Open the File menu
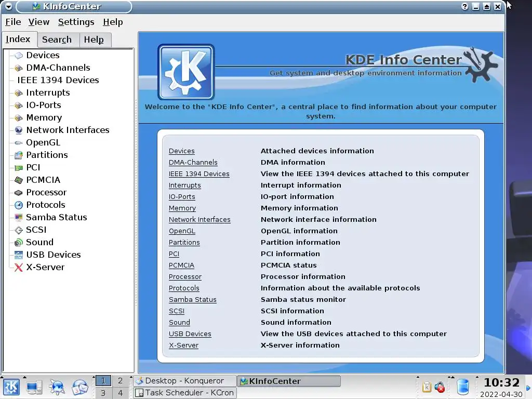Screen dimensions: 532x399 13,22
